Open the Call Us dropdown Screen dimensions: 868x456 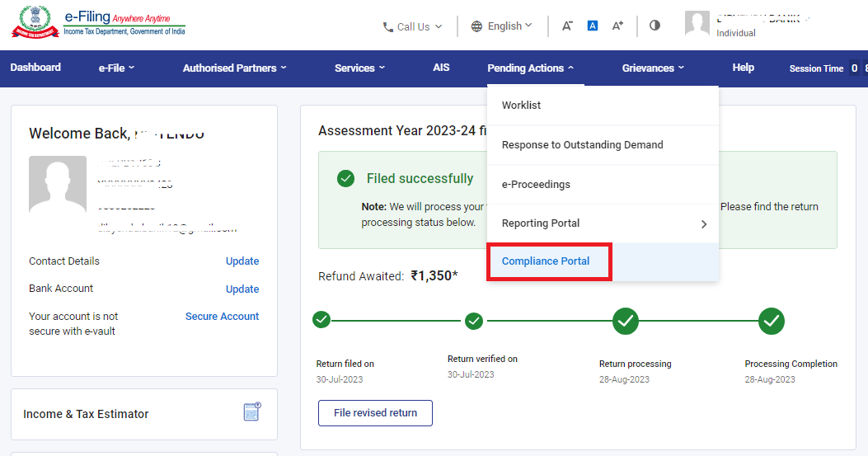point(412,26)
